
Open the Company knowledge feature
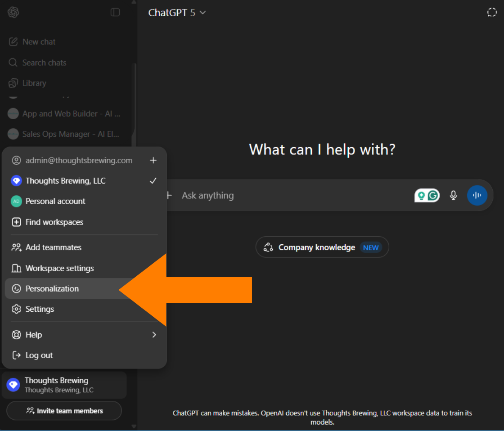(322, 247)
